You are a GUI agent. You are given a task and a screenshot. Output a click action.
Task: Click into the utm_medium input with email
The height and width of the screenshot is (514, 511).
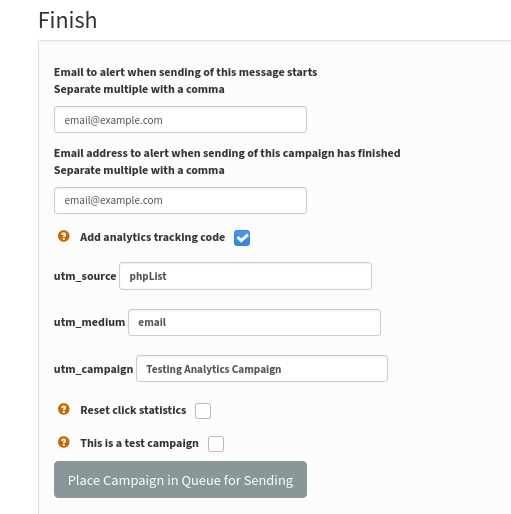point(254,322)
